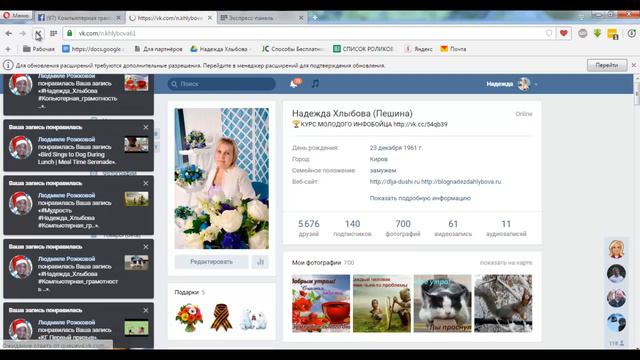The width and height of the screenshot is (640, 360).
Task: Click the показать на карте link
Action: click(506, 262)
